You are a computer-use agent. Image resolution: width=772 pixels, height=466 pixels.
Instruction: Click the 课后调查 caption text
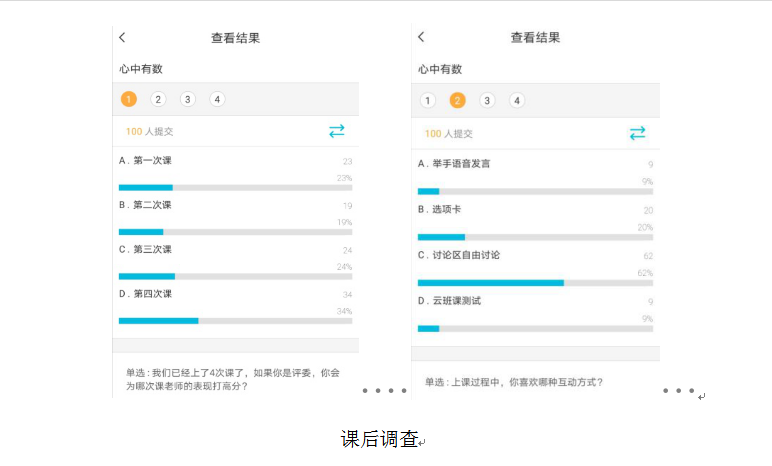(379, 439)
